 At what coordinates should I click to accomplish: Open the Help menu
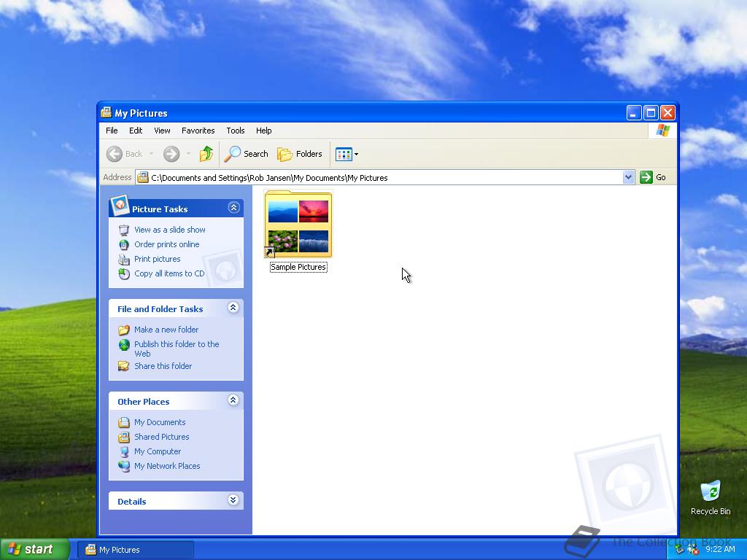click(263, 131)
